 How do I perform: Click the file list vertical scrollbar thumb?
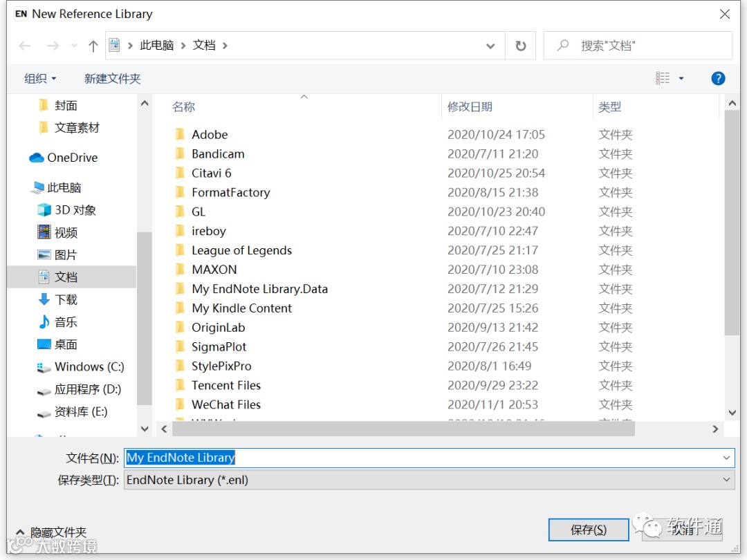pyautogui.click(x=732, y=223)
